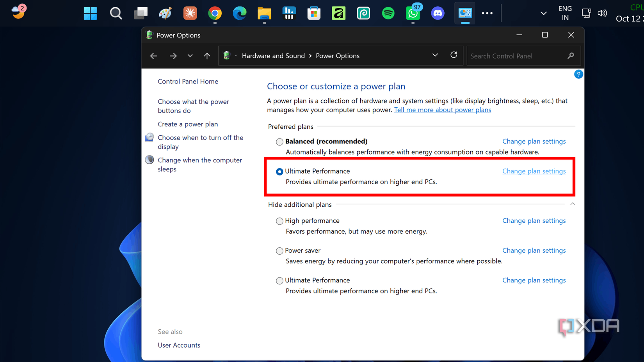Select the High performance power plan
The width and height of the screenshot is (644, 362).
(x=279, y=221)
